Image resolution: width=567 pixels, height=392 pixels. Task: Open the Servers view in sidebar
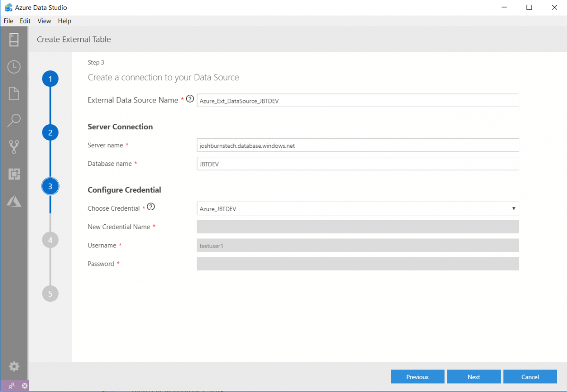coord(14,40)
